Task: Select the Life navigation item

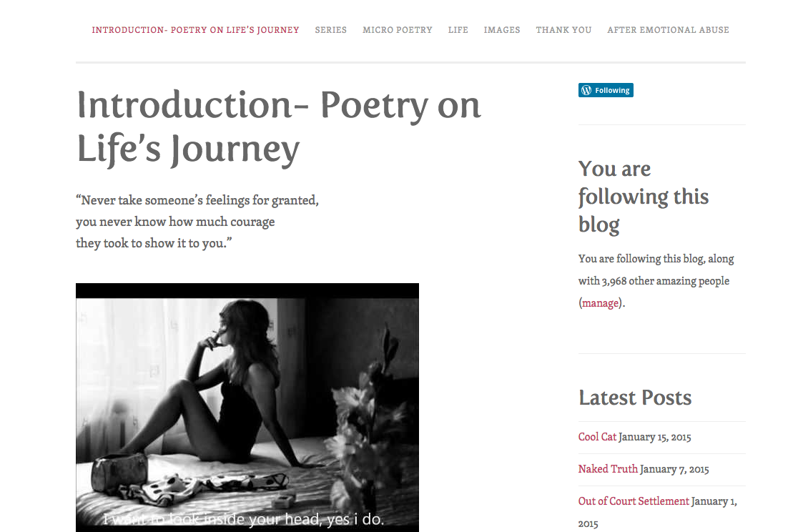Action: [458, 30]
